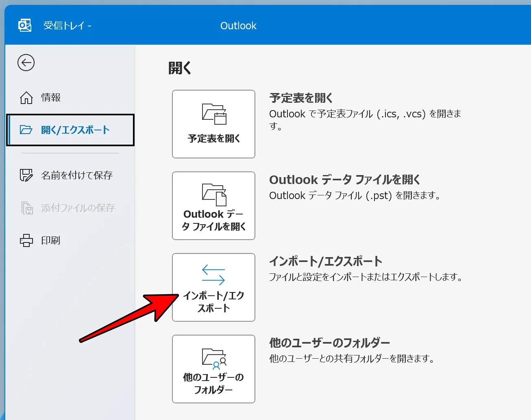Click the back arrow circle icon
This screenshot has height=420, width=531.
pos(26,63)
